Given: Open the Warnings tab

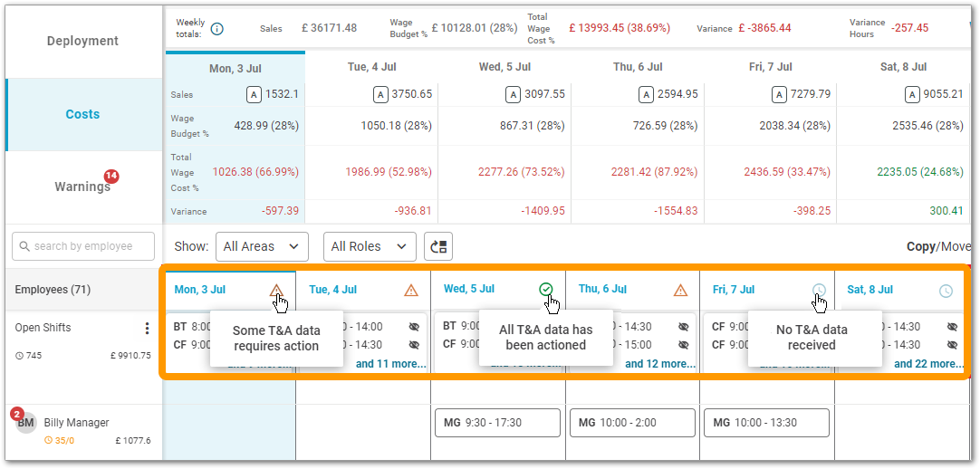Looking at the screenshot, I should (x=82, y=187).
